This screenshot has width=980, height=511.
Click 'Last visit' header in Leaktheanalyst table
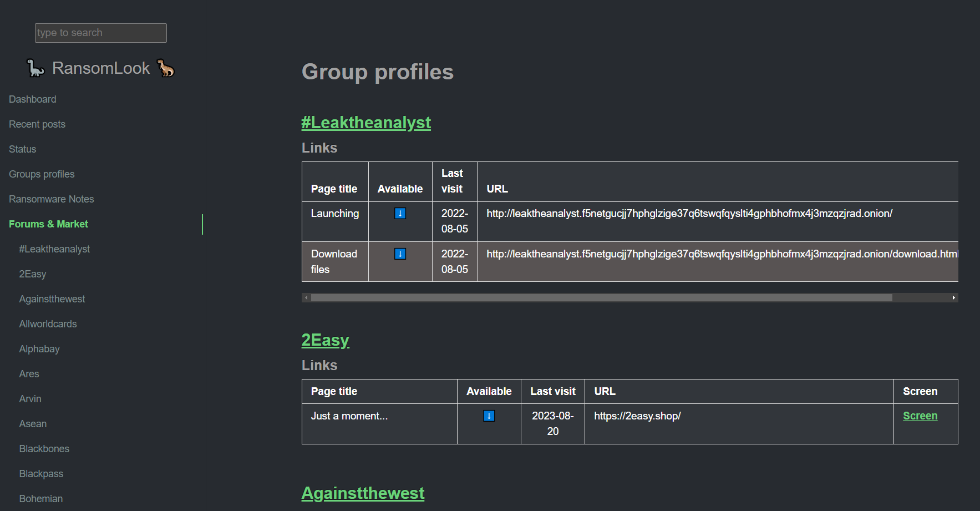pos(453,181)
